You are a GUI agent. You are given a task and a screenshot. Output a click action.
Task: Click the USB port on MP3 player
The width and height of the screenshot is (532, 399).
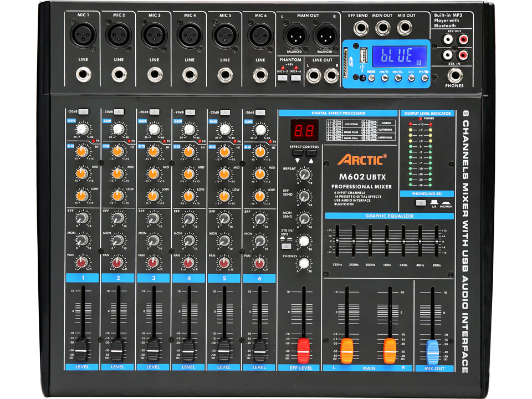click(x=364, y=55)
